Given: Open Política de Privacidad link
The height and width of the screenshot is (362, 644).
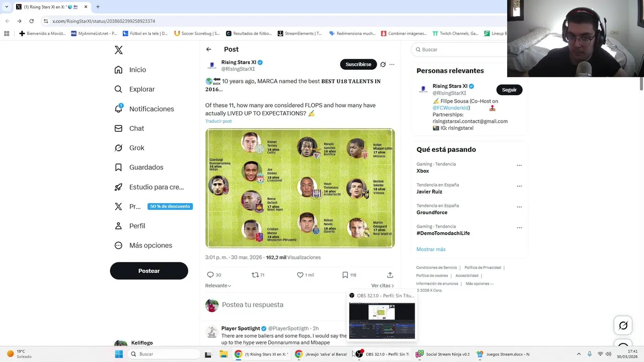Looking at the screenshot, I should (482, 267).
